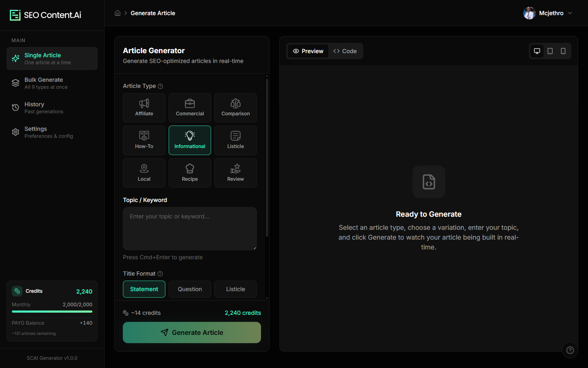Switch preview to mobile view icon
The image size is (588, 368).
[563, 51]
